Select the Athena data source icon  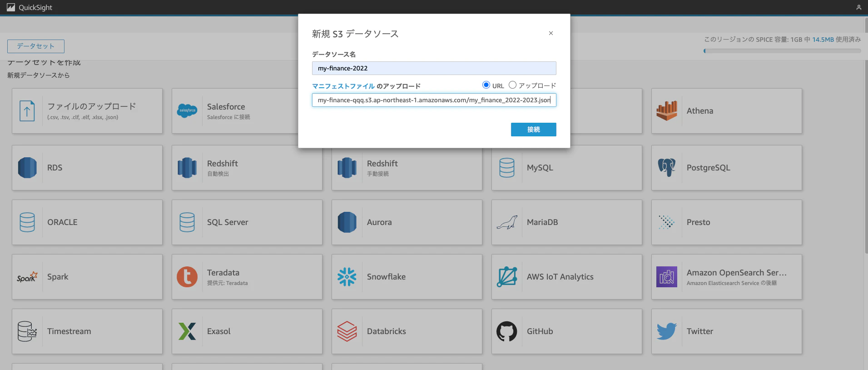(x=667, y=110)
